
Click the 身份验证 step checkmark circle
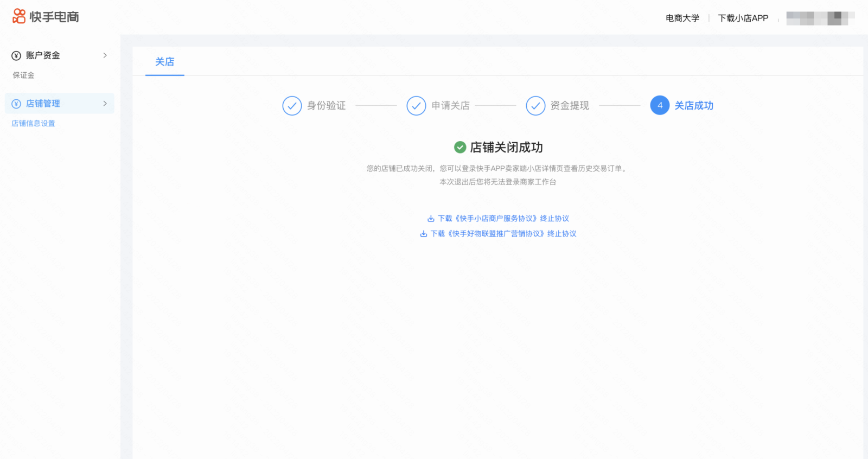pyautogui.click(x=292, y=106)
